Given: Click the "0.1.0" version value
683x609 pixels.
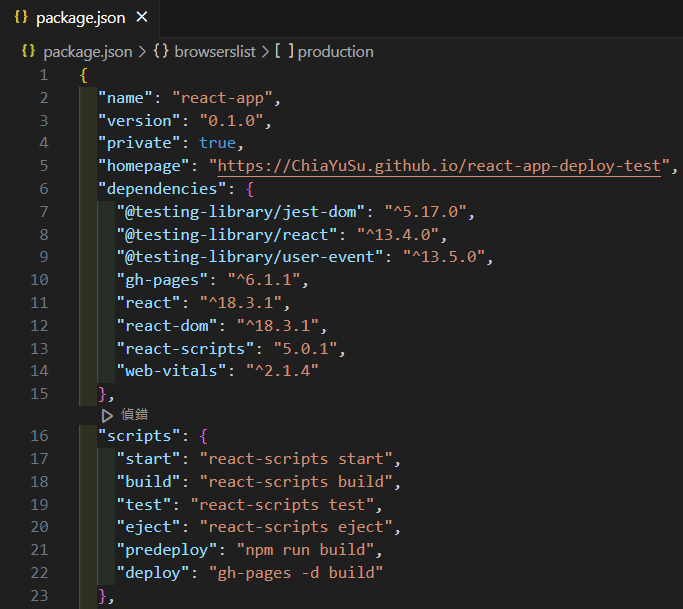Looking at the screenshot, I should pyautogui.click(x=231, y=121).
